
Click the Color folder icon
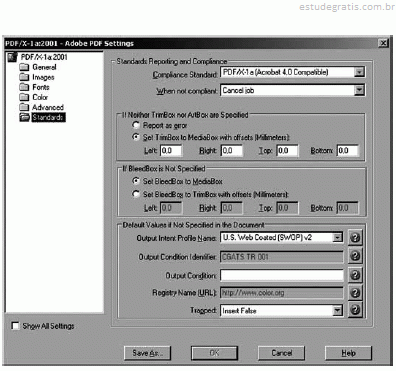(x=24, y=97)
